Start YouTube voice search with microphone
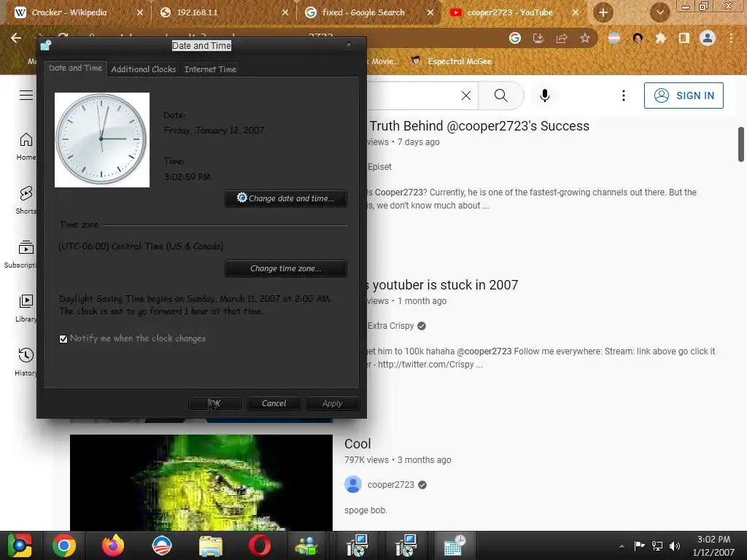This screenshot has width=747, height=560. tap(545, 96)
